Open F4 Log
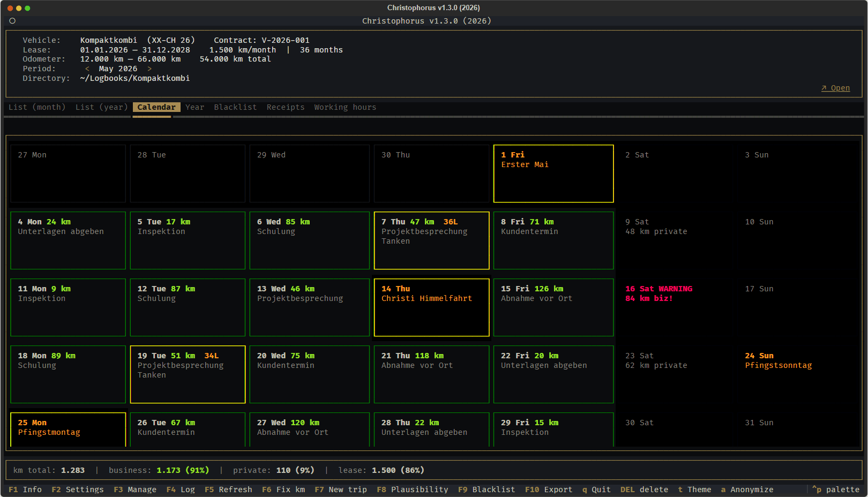The image size is (868, 497). click(x=181, y=490)
